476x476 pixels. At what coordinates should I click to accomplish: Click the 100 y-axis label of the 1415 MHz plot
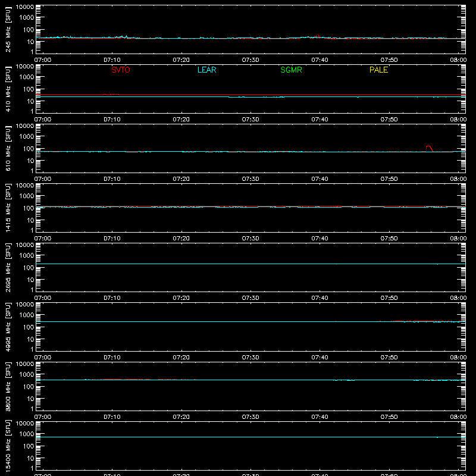tap(29, 208)
